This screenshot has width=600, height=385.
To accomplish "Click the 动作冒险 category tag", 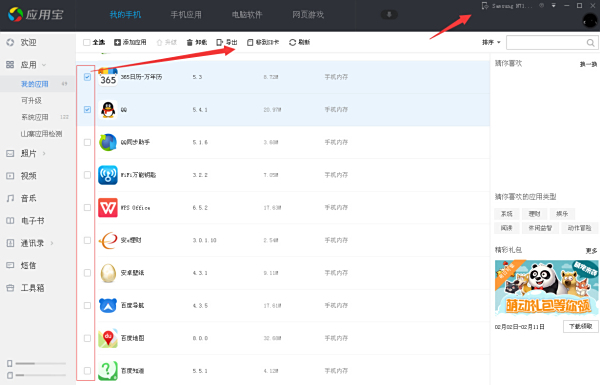I will (x=579, y=228).
